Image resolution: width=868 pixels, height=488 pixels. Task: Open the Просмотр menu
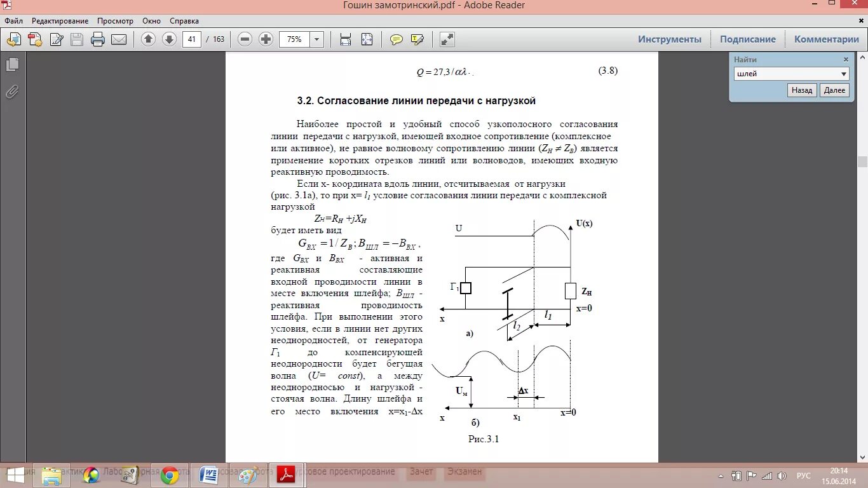(116, 21)
